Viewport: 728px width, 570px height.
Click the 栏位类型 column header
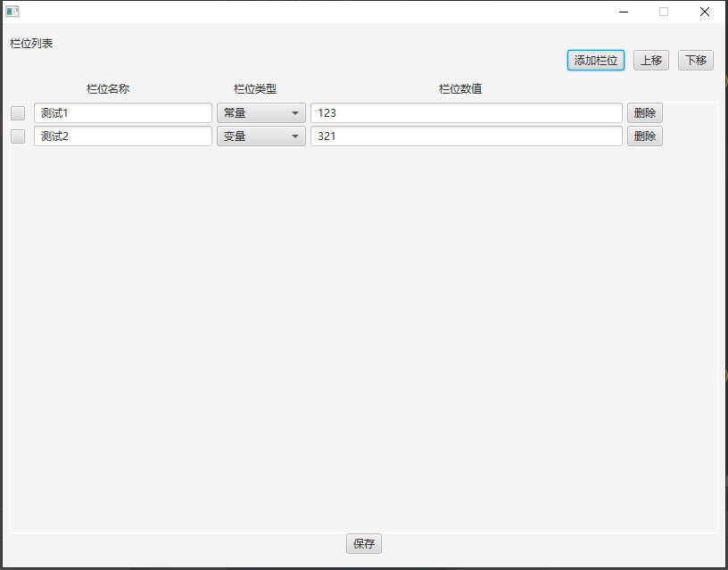click(x=255, y=89)
